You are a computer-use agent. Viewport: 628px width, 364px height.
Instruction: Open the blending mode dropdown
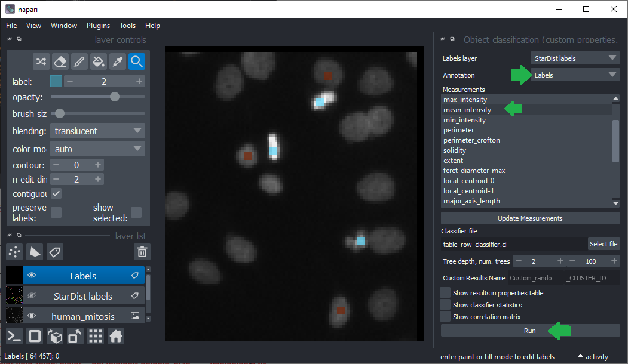(97, 131)
